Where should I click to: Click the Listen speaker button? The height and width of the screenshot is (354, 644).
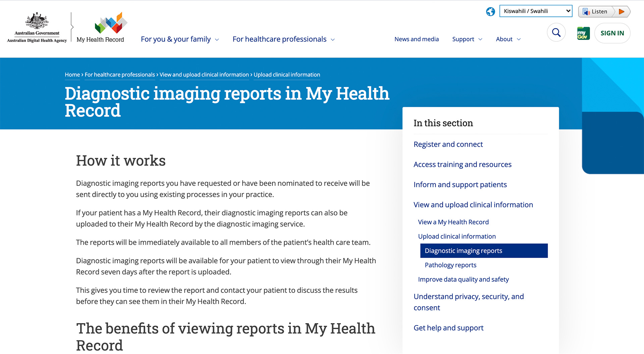(596, 11)
